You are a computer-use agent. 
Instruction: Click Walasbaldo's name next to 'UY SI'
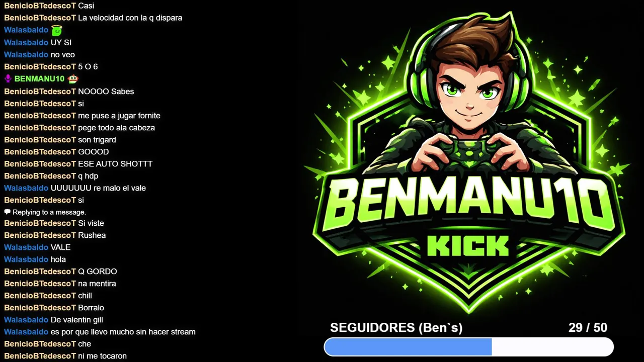(26, 43)
